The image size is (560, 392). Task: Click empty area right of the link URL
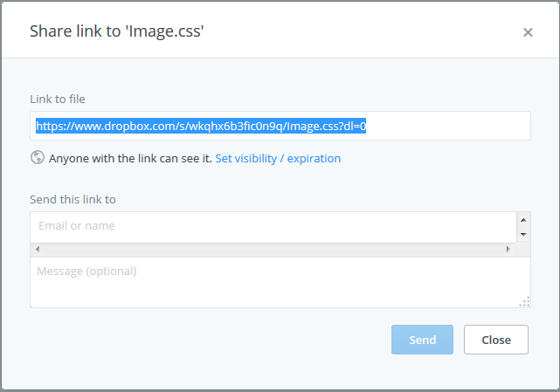tap(446, 126)
